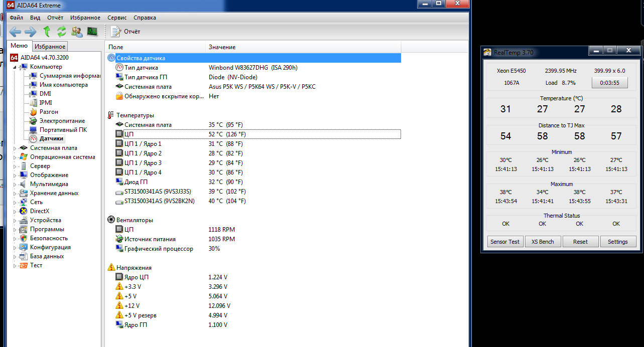
Task: Click the Значение column header
Action: pos(304,47)
